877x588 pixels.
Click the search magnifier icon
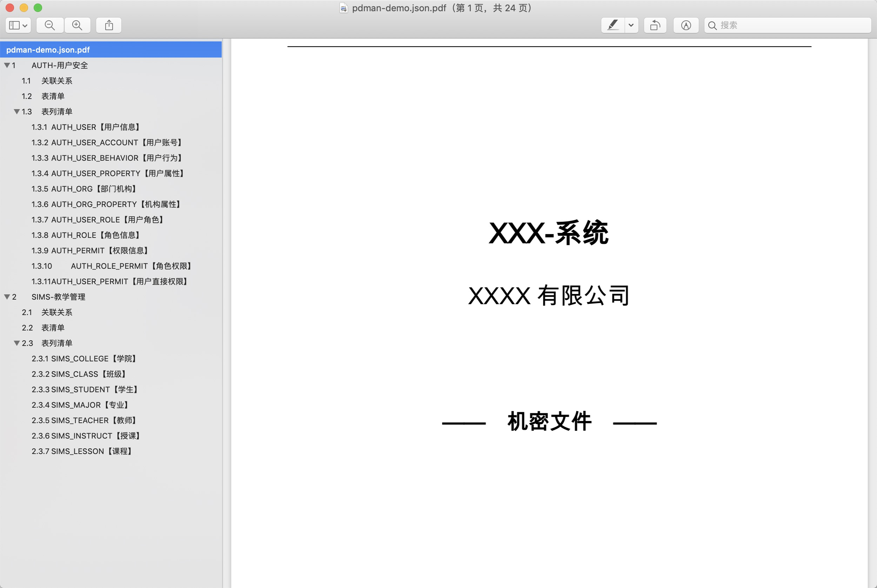pyautogui.click(x=712, y=26)
